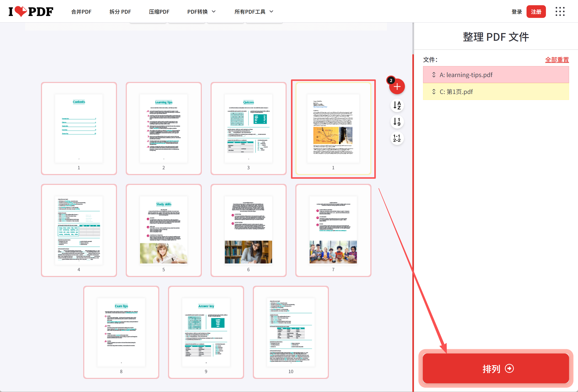Screen dimensions: 578x392
Task: Sort files numerically using the 1-9 icon
Action: (397, 122)
